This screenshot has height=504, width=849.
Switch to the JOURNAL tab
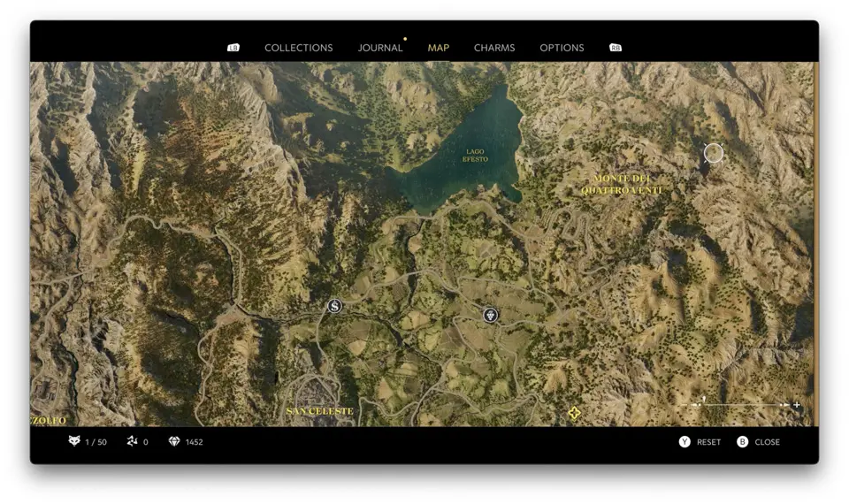(x=380, y=48)
